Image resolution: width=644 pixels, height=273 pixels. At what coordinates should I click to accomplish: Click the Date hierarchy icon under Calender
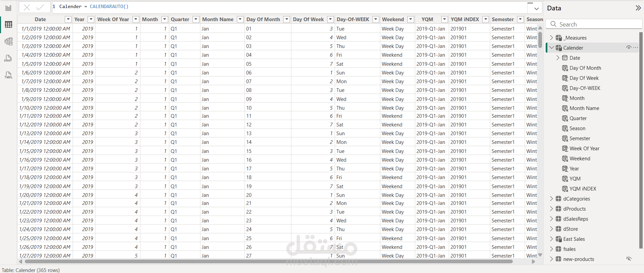point(565,58)
